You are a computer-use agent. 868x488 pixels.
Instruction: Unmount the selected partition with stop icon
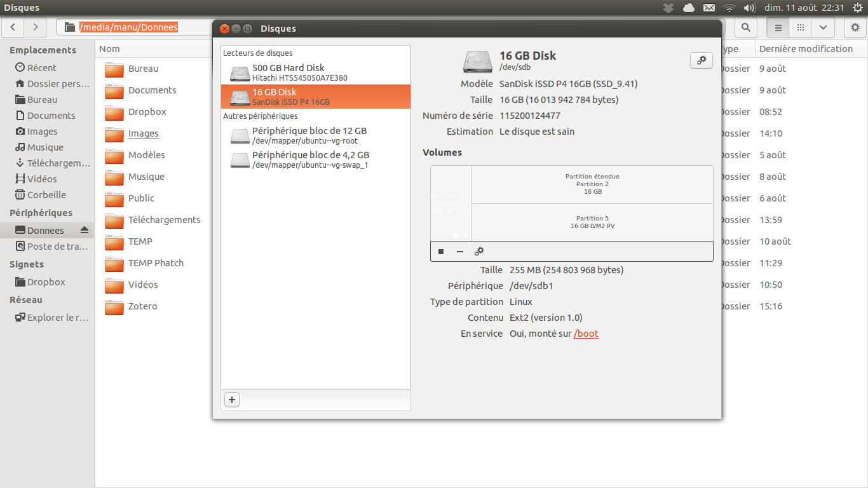441,252
